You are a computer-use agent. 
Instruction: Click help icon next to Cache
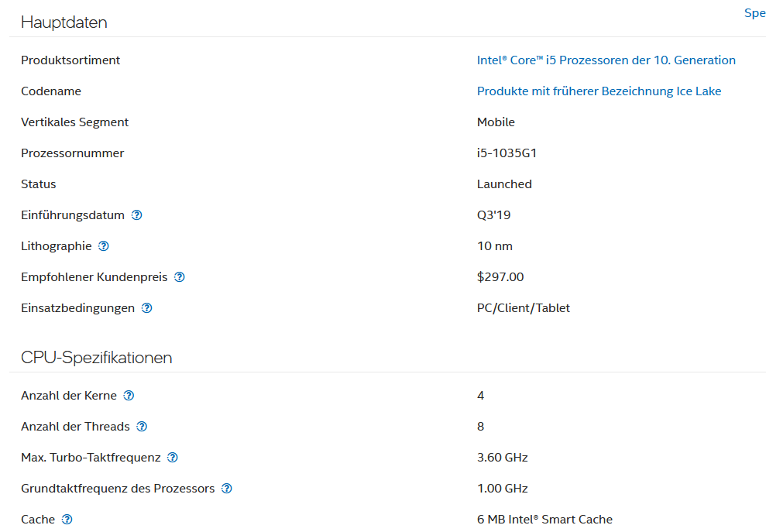(x=67, y=520)
